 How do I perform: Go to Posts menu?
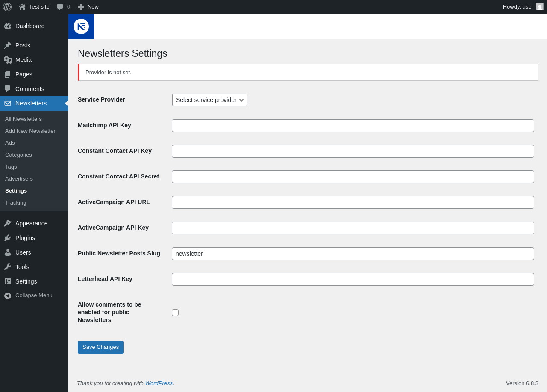[x=34, y=45]
